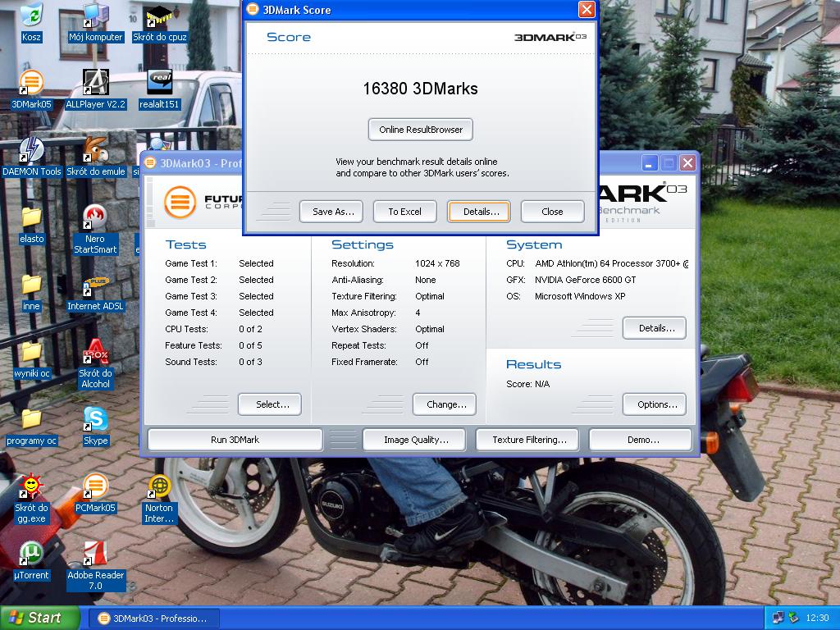
Task: Open Mój komputer desktop icon
Action: [x=96, y=22]
